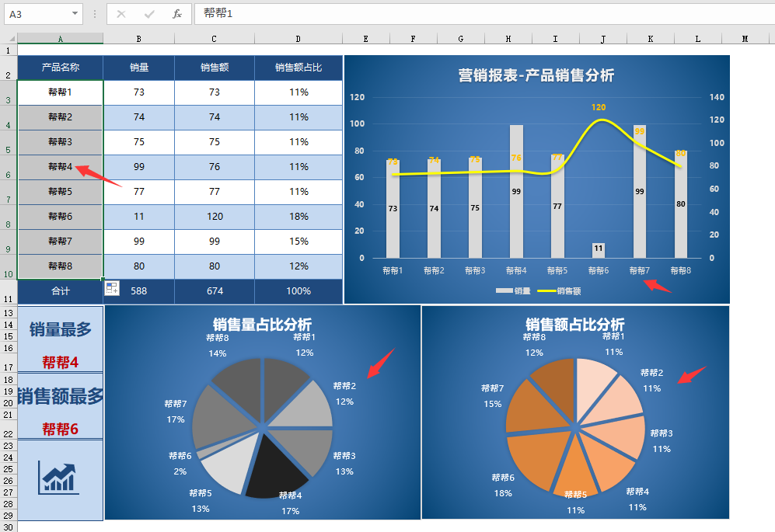
Task: Select the 120 sales amount cell for 帮帮6
Action: [215, 217]
